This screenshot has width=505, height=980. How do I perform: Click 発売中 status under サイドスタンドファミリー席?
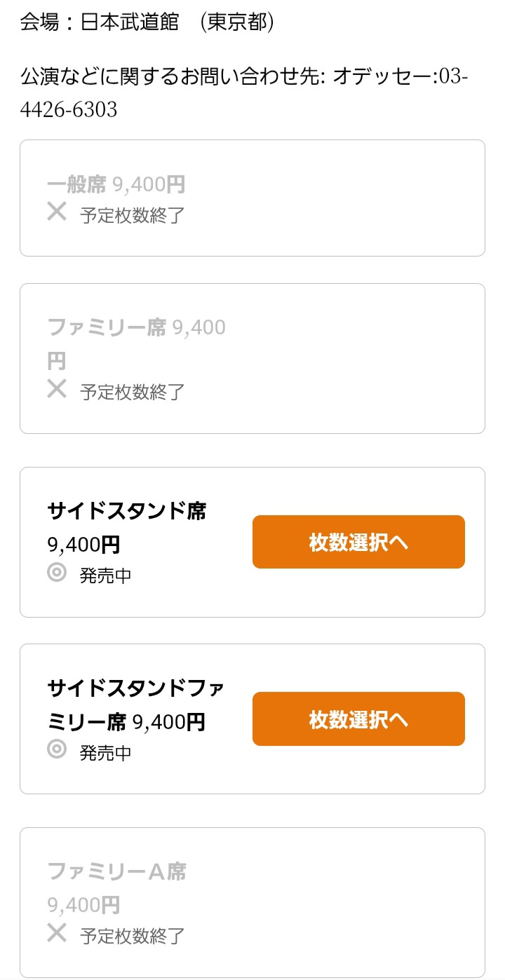pos(106,753)
